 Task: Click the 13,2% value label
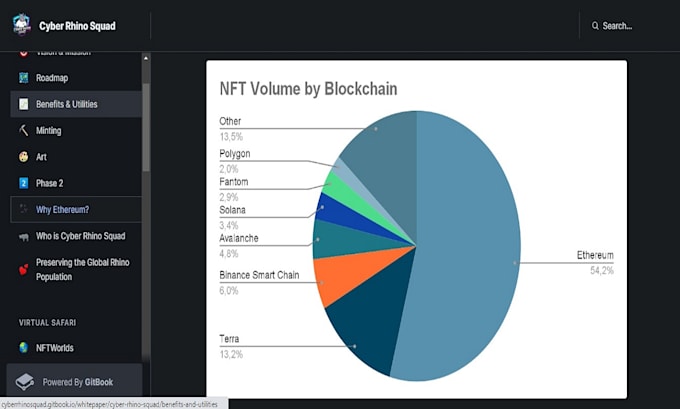231,354
